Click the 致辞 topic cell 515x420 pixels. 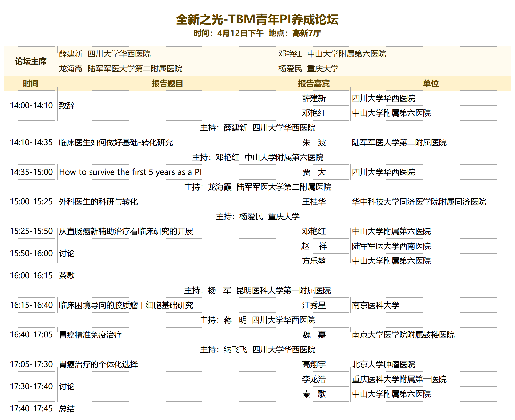point(167,105)
